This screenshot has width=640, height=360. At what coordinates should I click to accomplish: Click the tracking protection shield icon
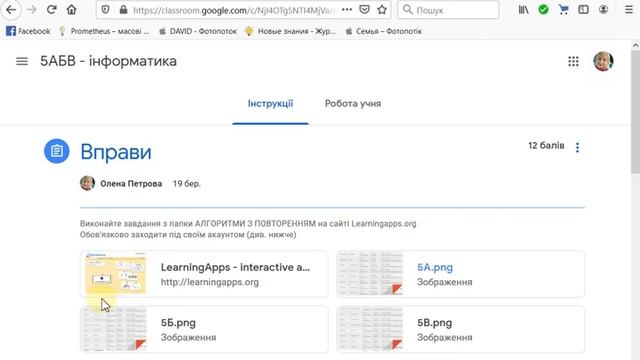click(105, 10)
